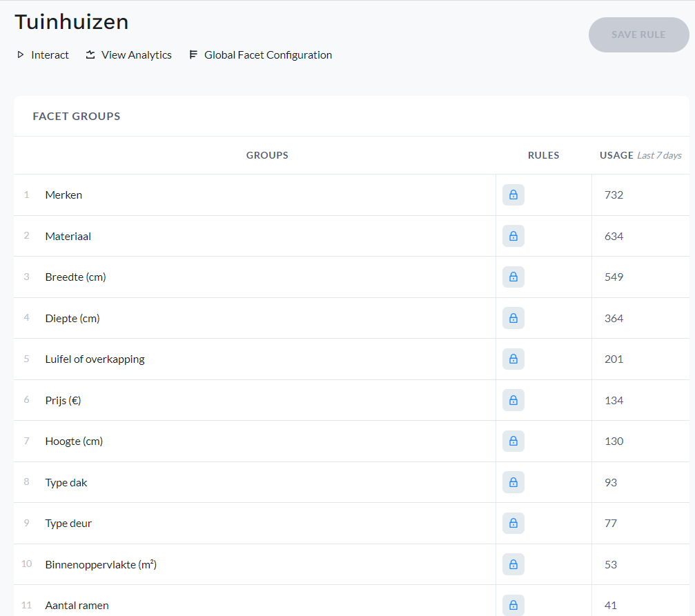Click the View Analytics chart icon
This screenshot has width=695, height=616.
(x=90, y=55)
